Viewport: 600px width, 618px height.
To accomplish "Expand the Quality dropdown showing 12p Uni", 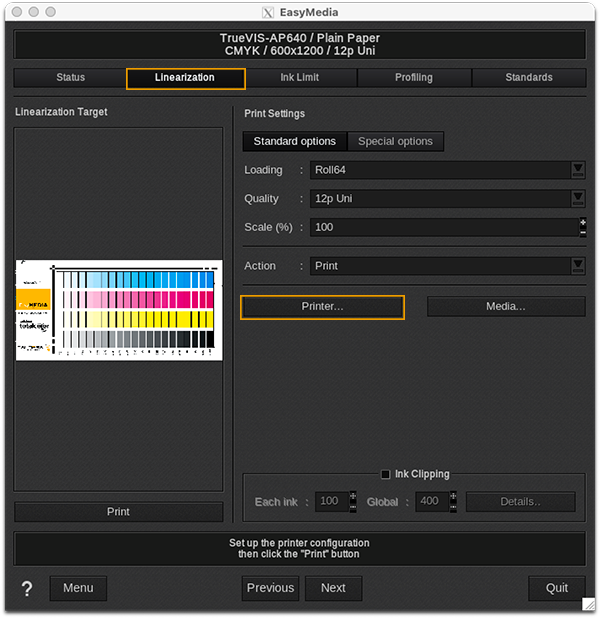I will pyautogui.click(x=447, y=198).
